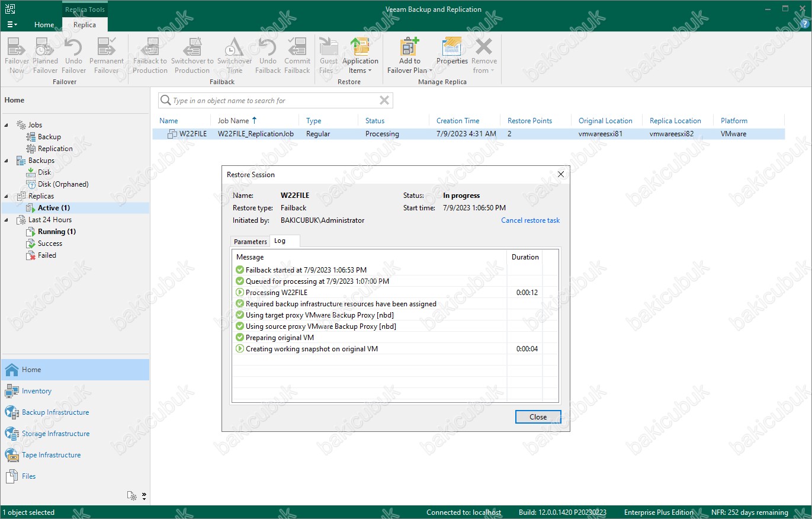Close the Restore Session dialog with X

(x=560, y=174)
